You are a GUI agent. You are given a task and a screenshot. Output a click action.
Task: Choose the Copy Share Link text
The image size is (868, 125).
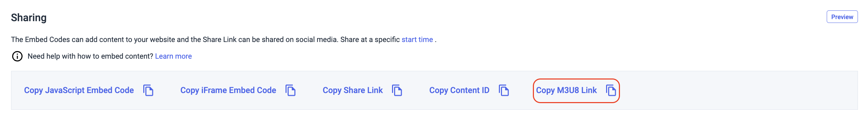[352, 90]
